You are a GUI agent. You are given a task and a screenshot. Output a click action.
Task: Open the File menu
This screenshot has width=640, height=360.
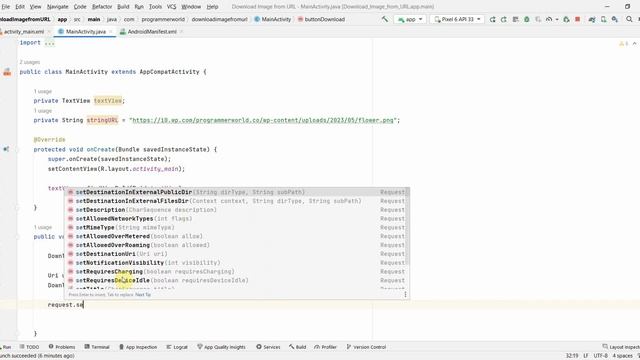(x=6, y=7)
